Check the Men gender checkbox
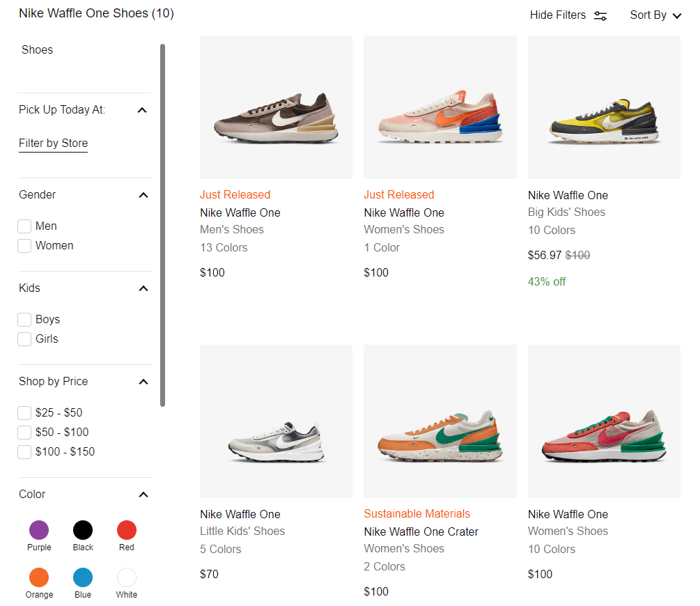The height and width of the screenshot is (606, 700). point(24,226)
